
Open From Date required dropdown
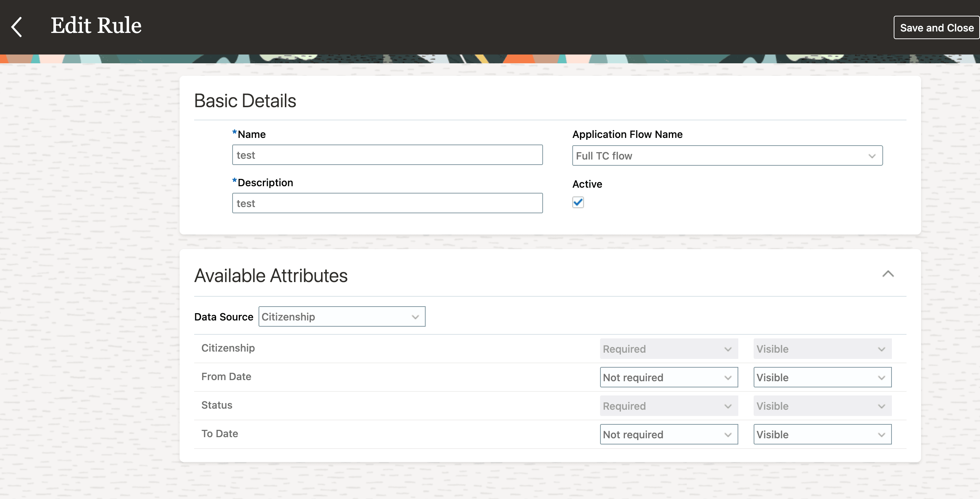tap(668, 377)
